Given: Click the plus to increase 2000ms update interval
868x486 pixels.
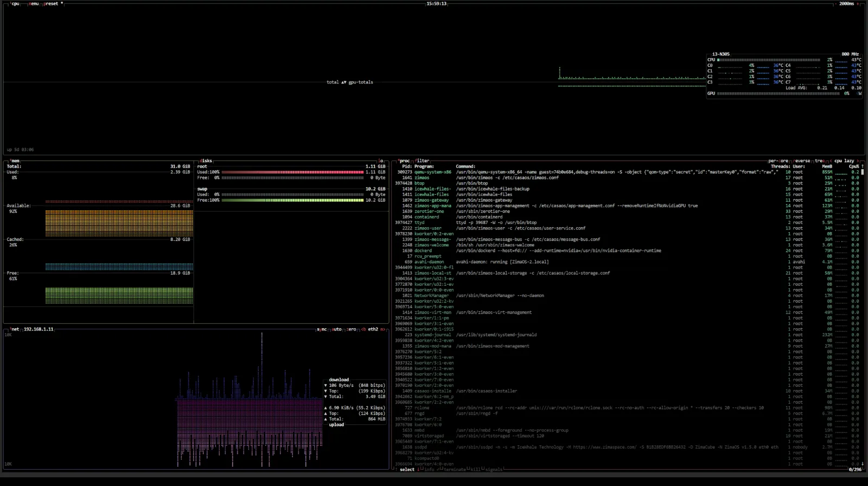Looking at the screenshot, I should (858, 4).
